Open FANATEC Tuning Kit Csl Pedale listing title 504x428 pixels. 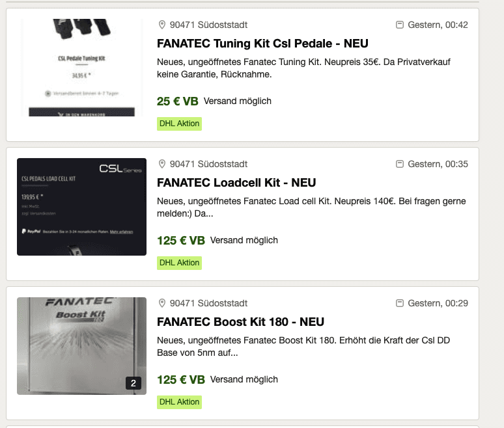pos(262,44)
